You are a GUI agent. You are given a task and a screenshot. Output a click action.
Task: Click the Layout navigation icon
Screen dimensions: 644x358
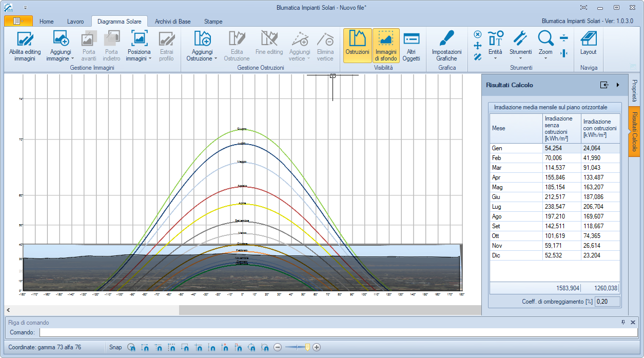coord(588,39)
